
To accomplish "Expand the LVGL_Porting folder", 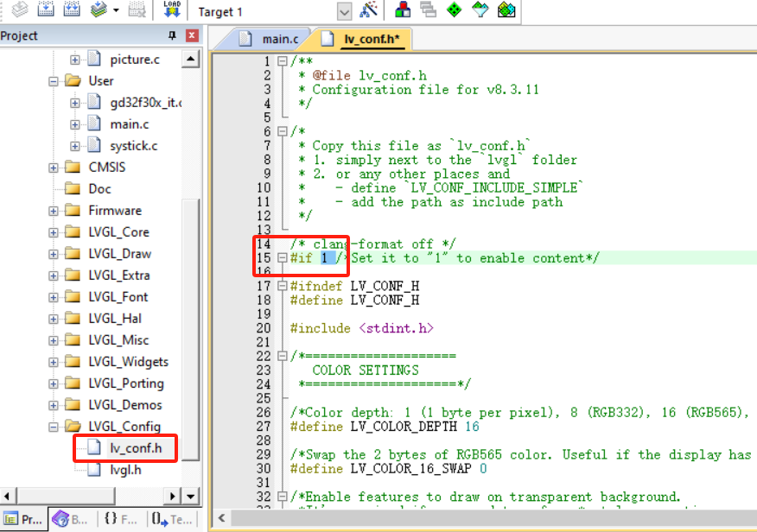I will pyautogui.click(x=53, y=384).
